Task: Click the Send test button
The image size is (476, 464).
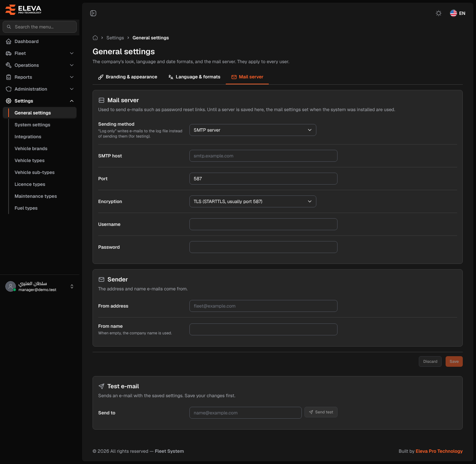Action: [x=321, y=412]
